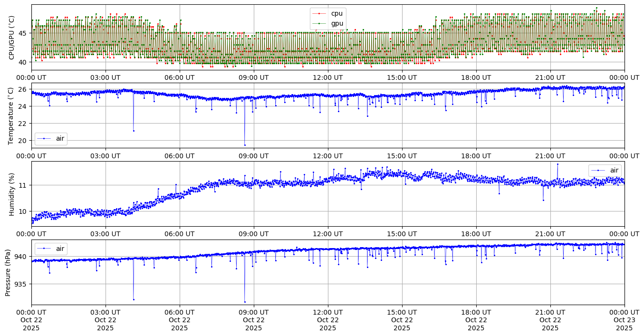The height and width of the screenshot is (336, 644).
Task: Click the highest humidity spike after 21:00
Action: (x=557, y=164)
